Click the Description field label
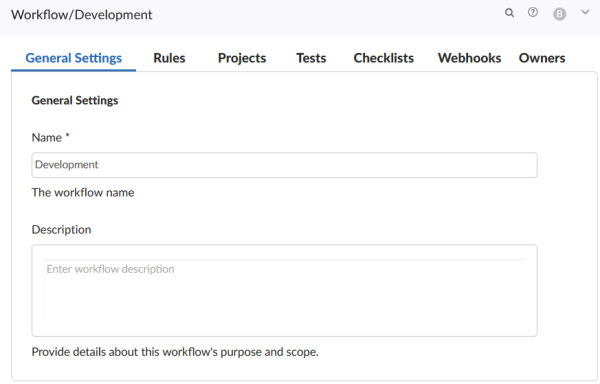Screen dimensions: 600x384 click(61, 229)
